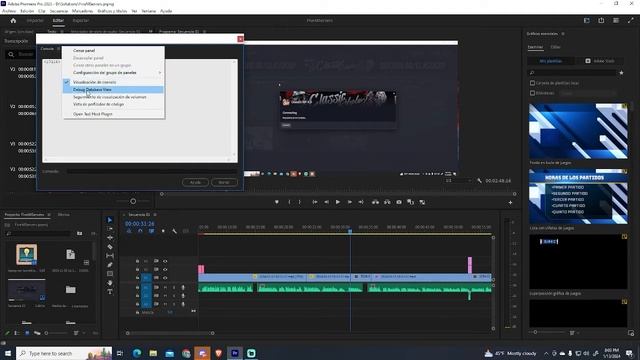Click the Play button in Program monitor
640x360 pixels.
pos(338,202)
